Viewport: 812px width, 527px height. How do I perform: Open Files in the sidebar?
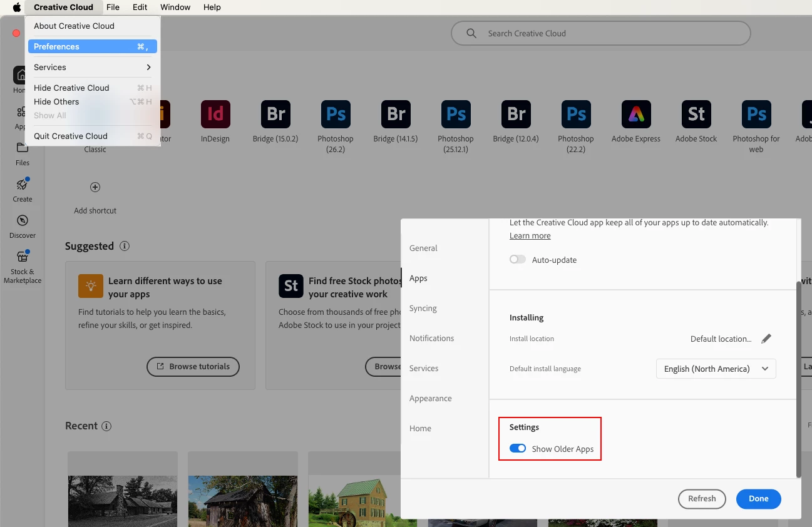coord(23,153)
